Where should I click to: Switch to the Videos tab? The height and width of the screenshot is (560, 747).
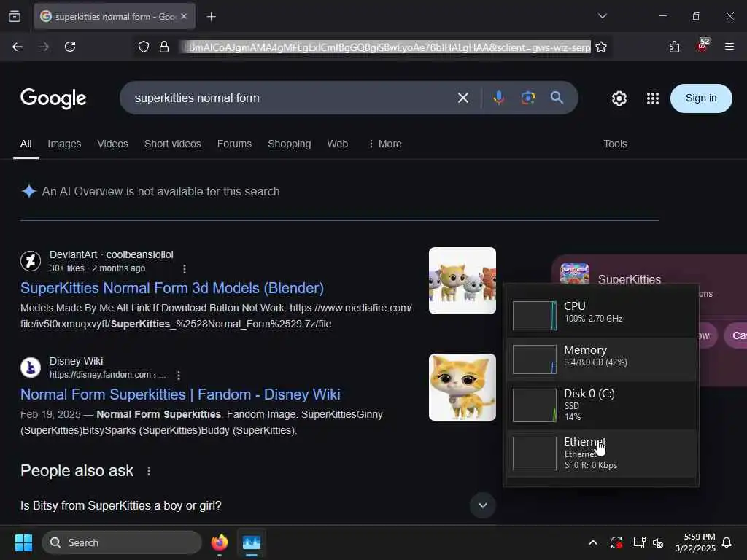coord(112,144)
